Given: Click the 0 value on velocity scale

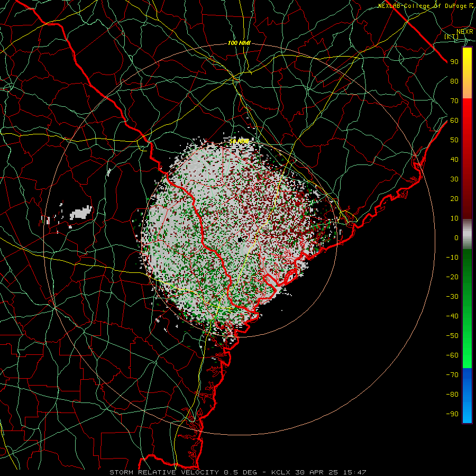Looking at the screenshot, I should (456, 238).
